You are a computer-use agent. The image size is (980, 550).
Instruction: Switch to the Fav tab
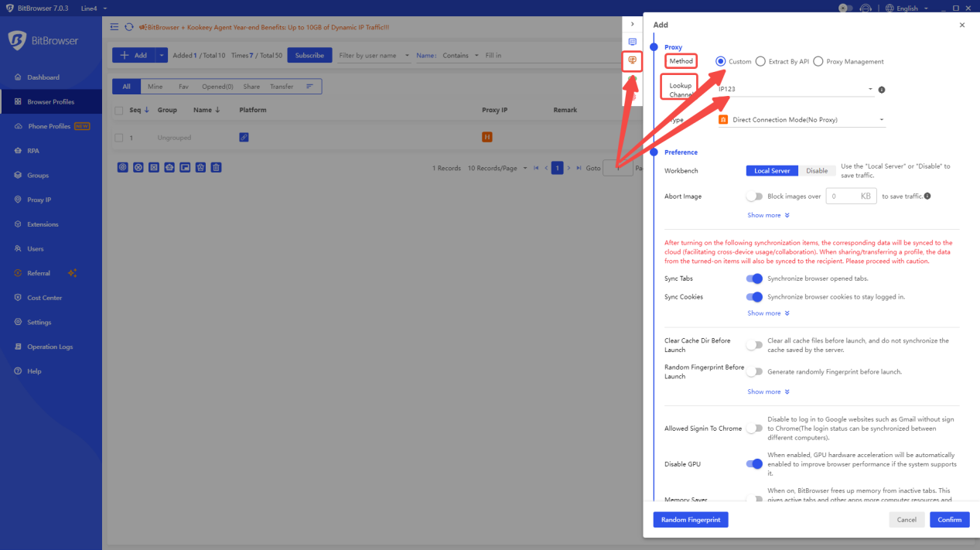coord(183,87)
